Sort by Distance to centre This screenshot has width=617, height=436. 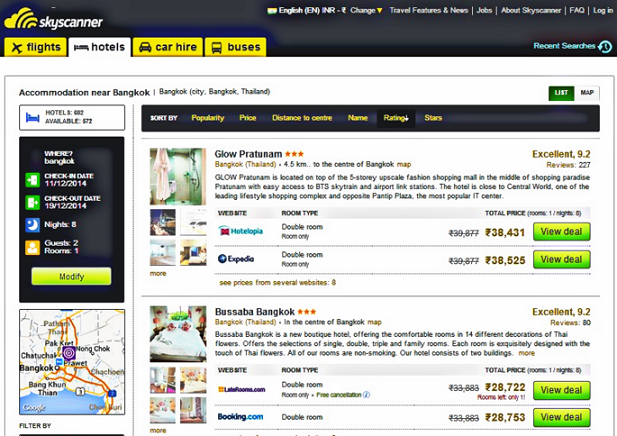[x=302, y=118]
